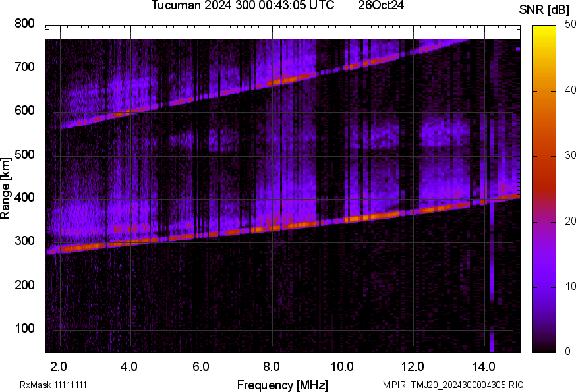Image resolution: width=576 pixels, height=392 pixels.
Task: Click the '300' range tick label
Action: (x=24, y=242)
